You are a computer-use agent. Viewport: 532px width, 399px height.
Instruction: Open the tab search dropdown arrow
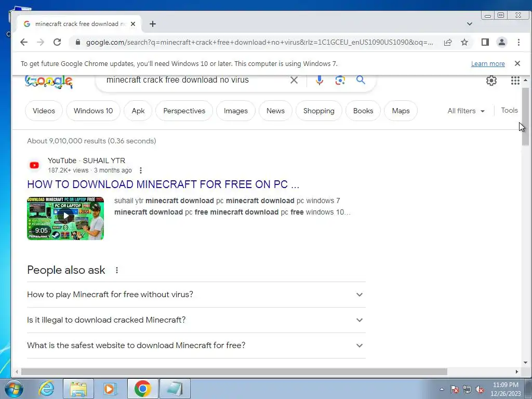[x=470, y=24]
